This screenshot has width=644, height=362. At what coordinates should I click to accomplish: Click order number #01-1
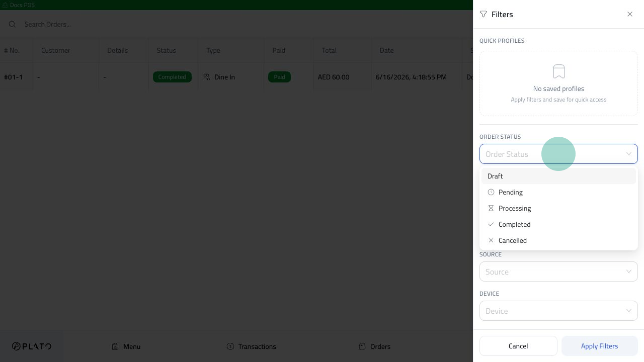[x=13, y=77]
